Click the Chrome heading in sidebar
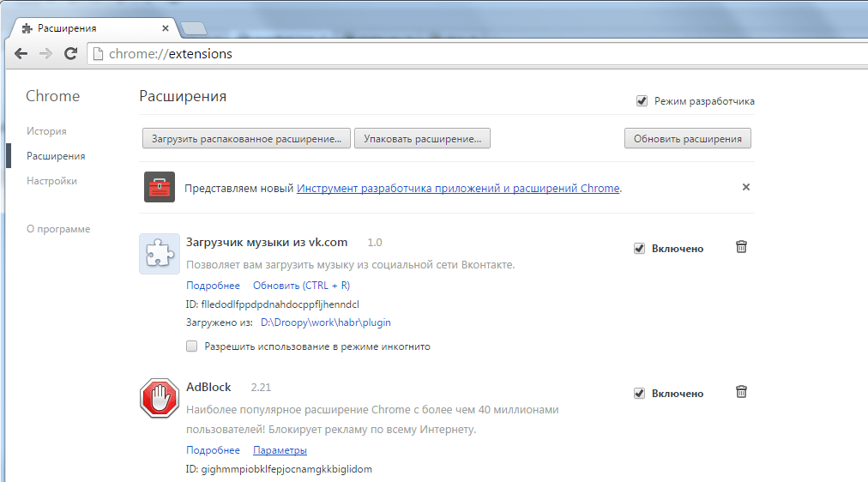Screen dimensions: 868x482 click(x=52, y=96)
